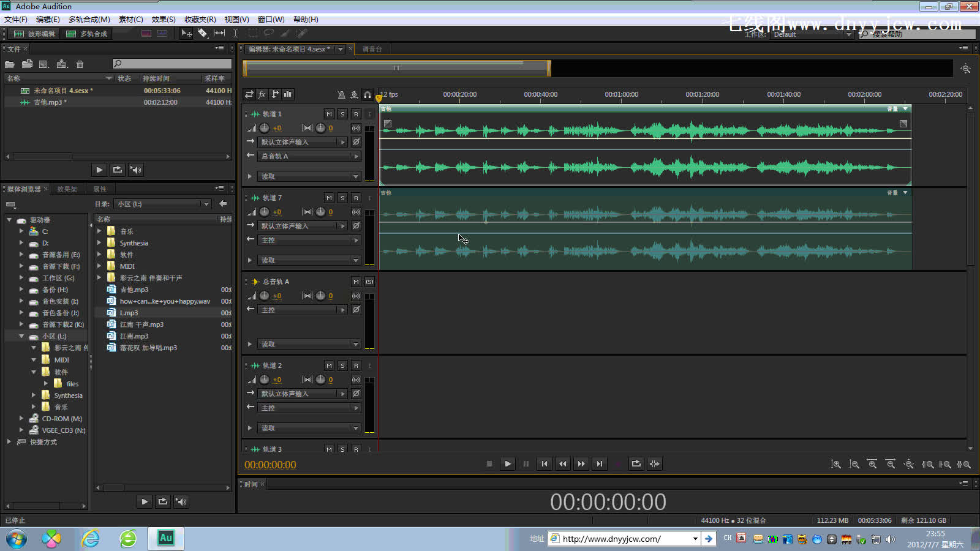The image size is (980, 551).
Task: Adjust 轨道 1 pan knob
Action: [320, 128]
